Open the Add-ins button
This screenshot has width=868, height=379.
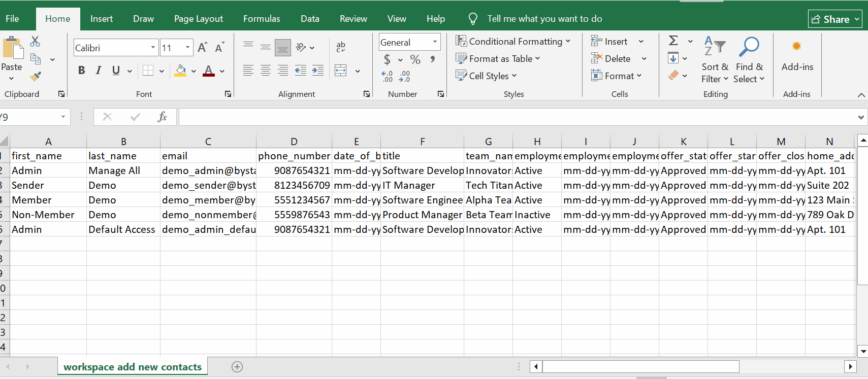(797, 56)
